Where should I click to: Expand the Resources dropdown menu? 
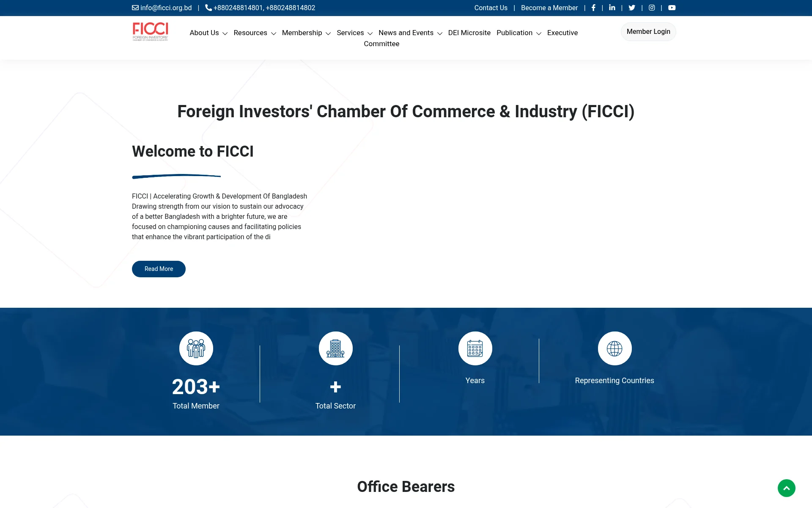click(x=255, y=33)
